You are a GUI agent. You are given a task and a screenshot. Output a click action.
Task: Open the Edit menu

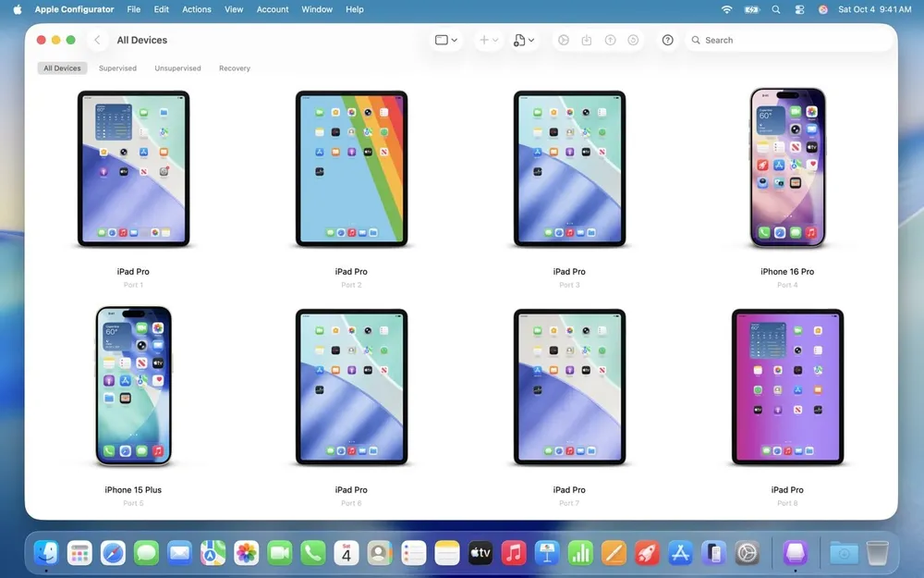point(162,9)
